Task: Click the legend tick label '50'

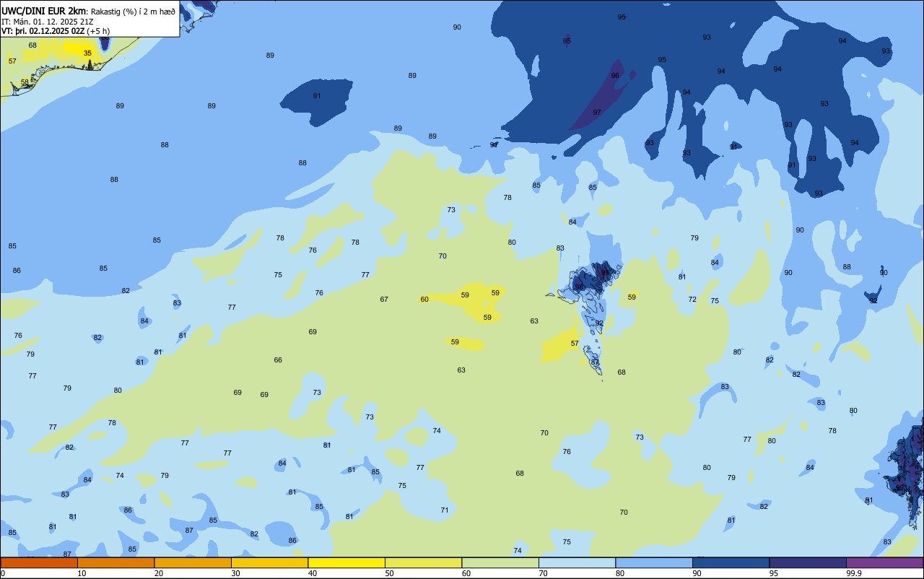Action: pyautogui.click(x=389, y=573)
